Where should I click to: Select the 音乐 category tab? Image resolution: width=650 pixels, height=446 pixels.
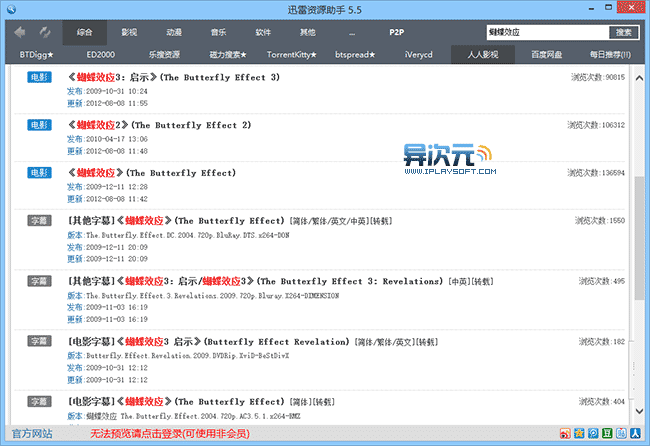click(218, 32)
